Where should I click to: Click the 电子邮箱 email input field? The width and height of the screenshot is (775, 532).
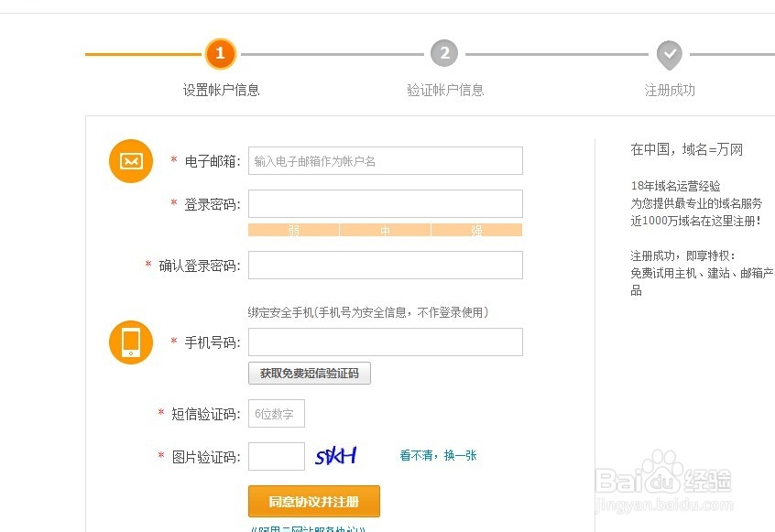coord(385,160)
